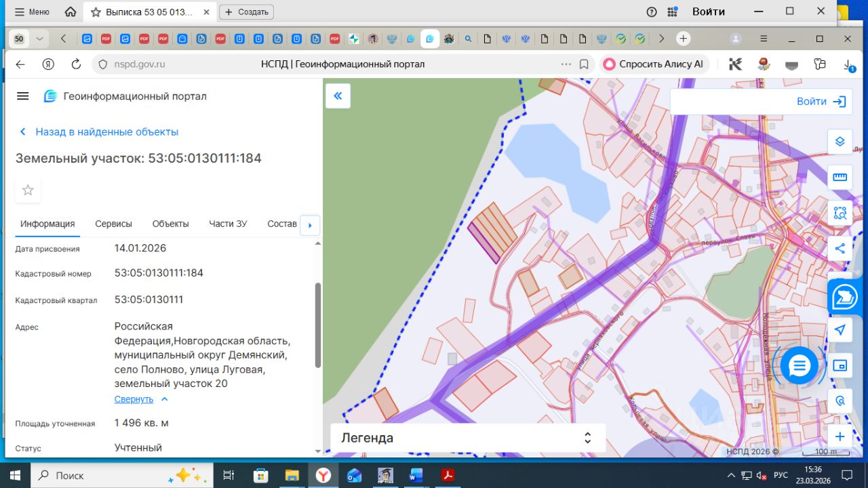Open the portal hamburger menu
Image resolution: width=868 pixels, height=488 pixels.
coord(22,96)
